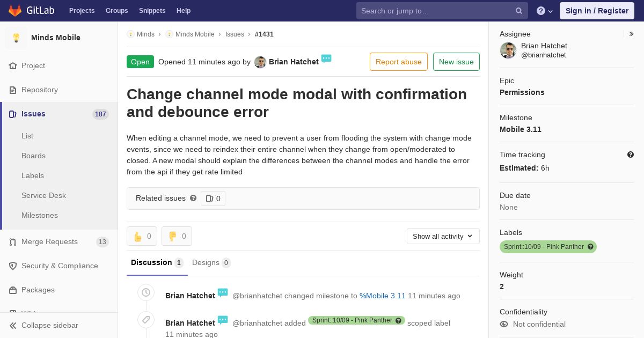Screen dimensions: 644x338
Task: Click Brian Hatchet author name in header
Action: pyautogui.click(x=294, y=62)
